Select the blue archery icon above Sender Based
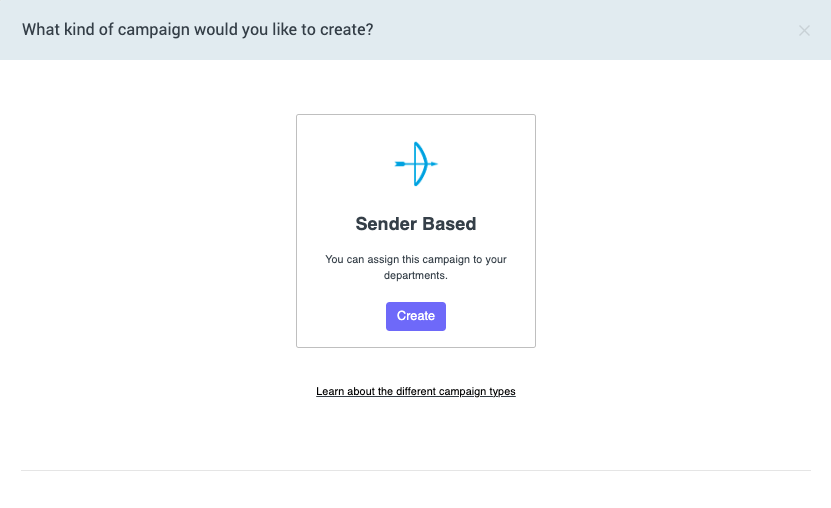831x508 pixels. 416,163
